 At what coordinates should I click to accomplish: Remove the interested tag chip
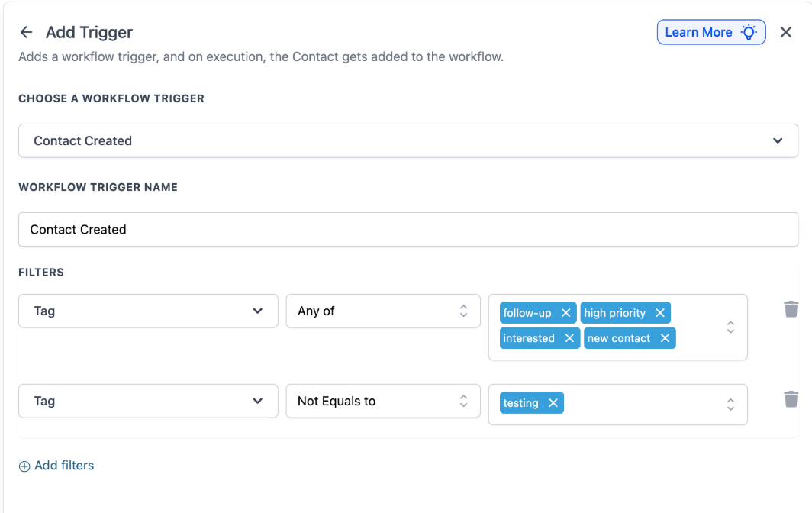(x=569, y=338)
